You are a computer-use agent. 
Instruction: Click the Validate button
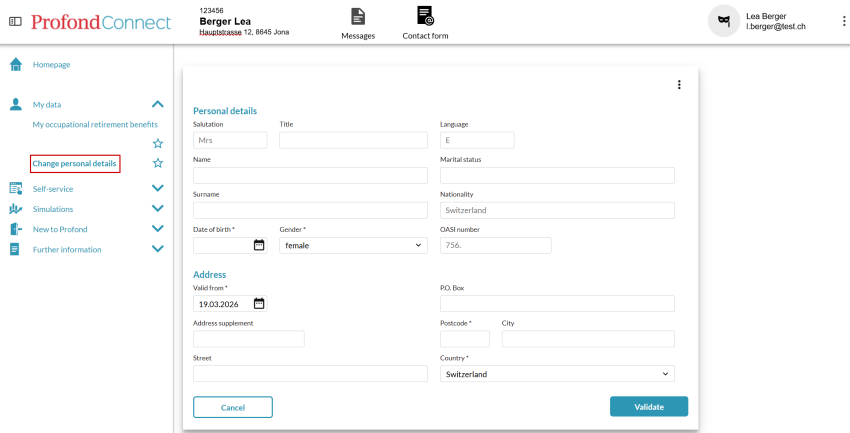(649, 406)
